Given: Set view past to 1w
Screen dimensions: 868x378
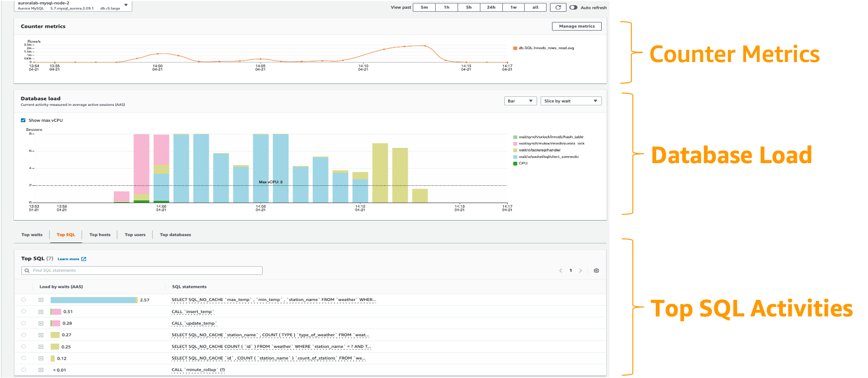Looking at the screenshot, I should [513, 8].
